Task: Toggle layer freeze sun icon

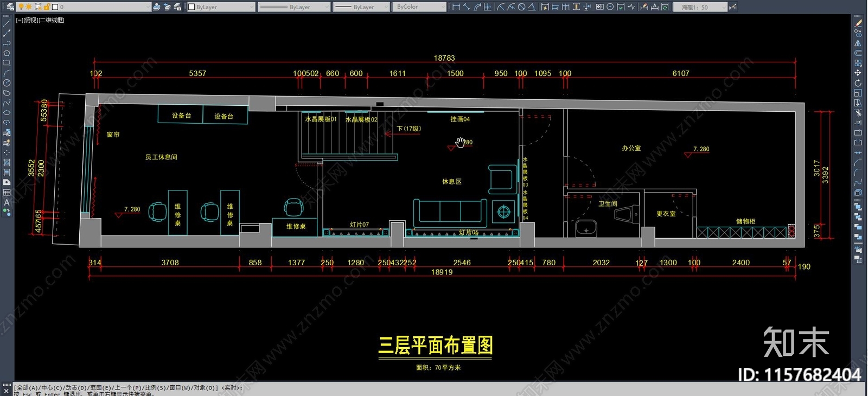Action: click(29, 7)
